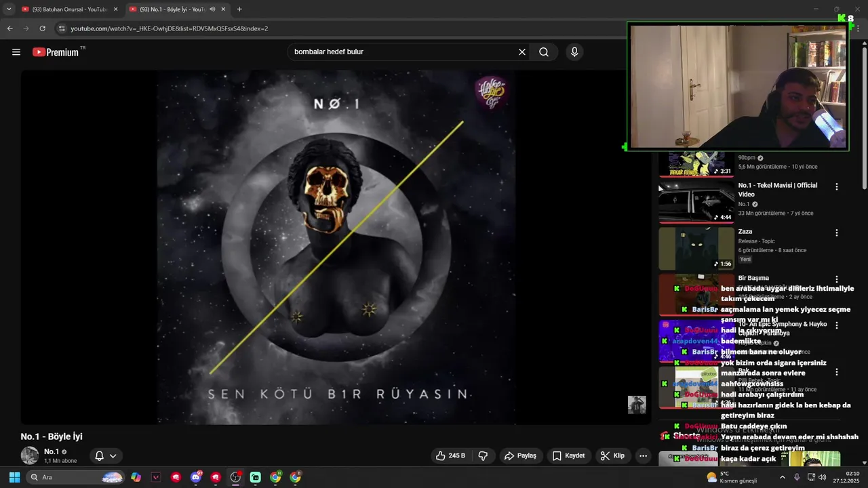Screen dimensions: 868x488
Task: Open Windows Start menu
Action: pyautogui.click(x=14, y=477)
